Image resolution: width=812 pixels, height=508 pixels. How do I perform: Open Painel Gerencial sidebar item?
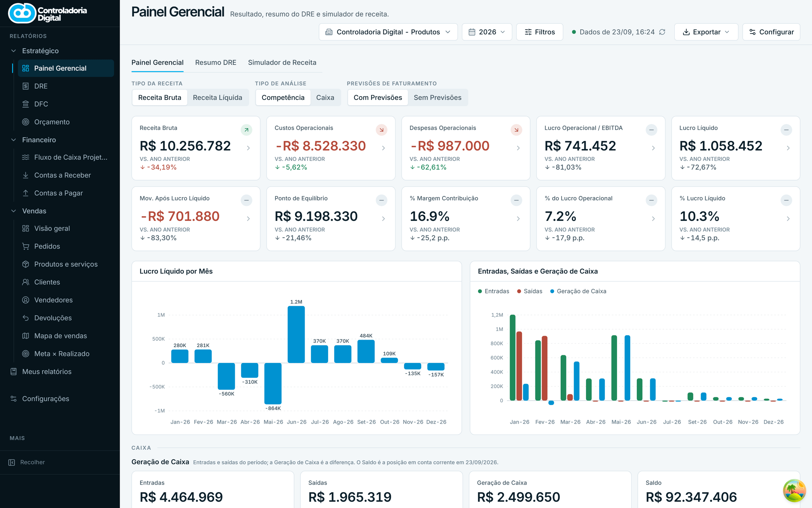(x=66, y=68)
